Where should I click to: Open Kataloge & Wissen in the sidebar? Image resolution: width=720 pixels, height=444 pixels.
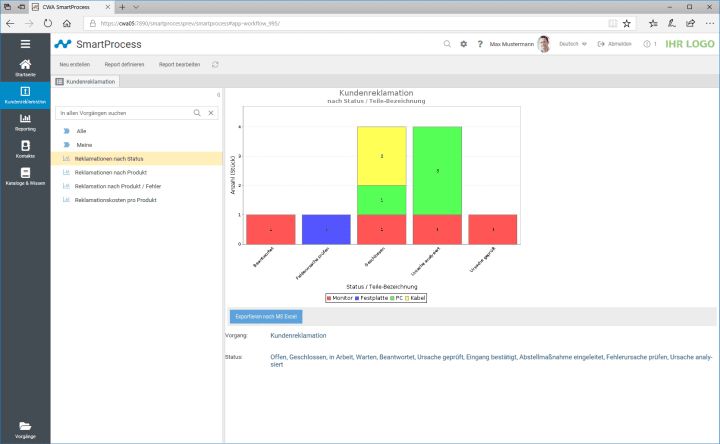25,176
